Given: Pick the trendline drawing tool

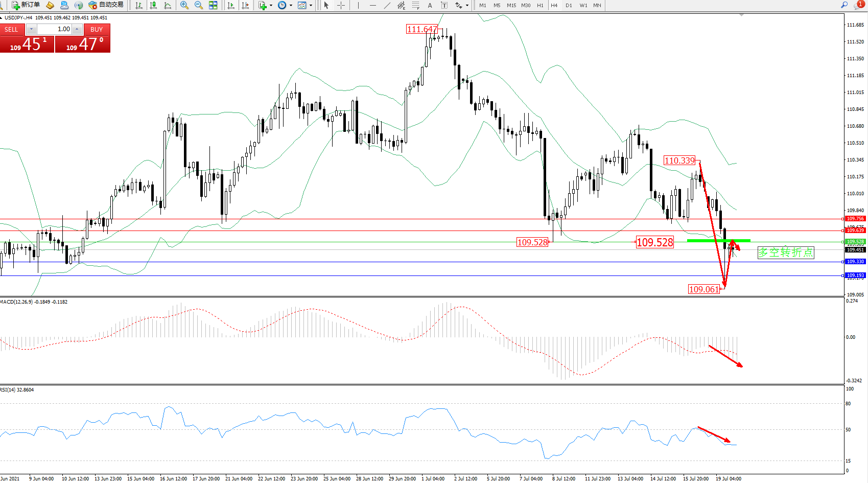Looking at the screenshot, I should pyautogui.click(x=387, y=5).
